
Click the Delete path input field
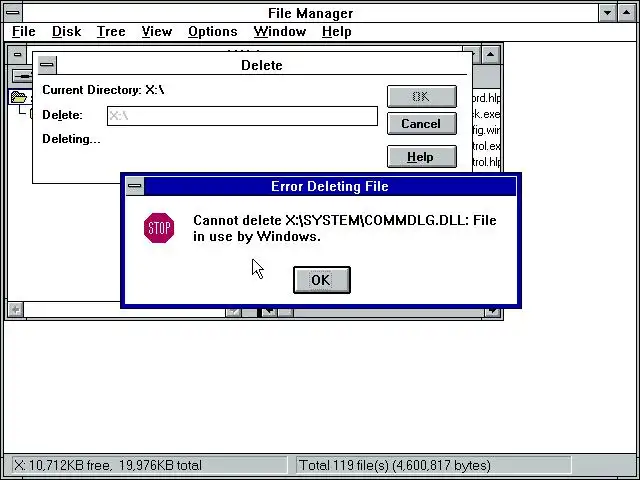point(242,116)
